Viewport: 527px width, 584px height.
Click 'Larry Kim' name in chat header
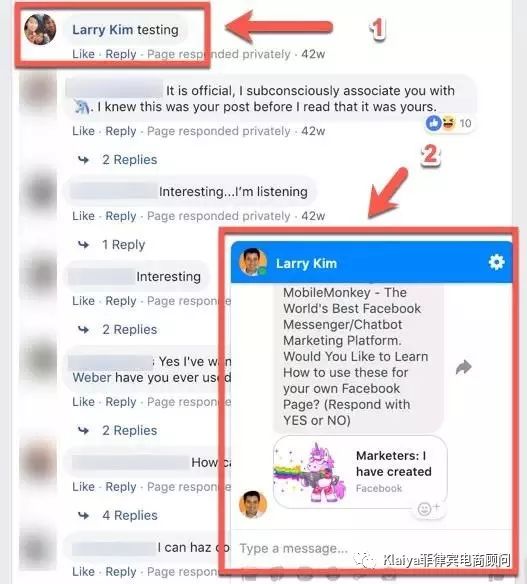(x=306, y=263)
